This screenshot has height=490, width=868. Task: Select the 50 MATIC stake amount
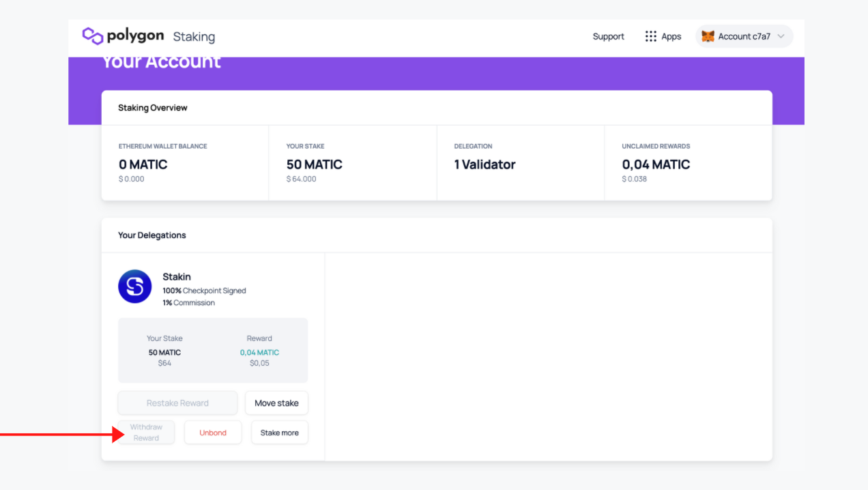[x=314, y=164]
